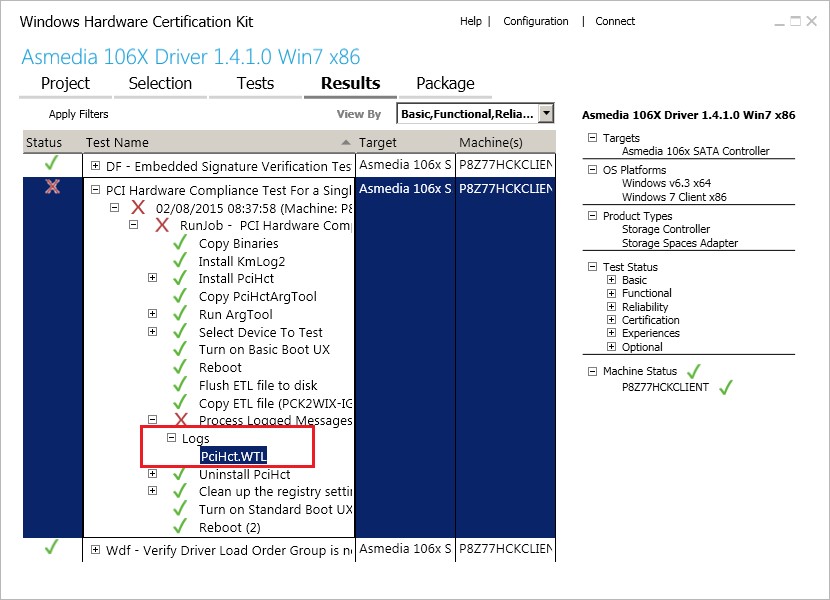
Task: Open the Help link
Action: click(471, 21)
